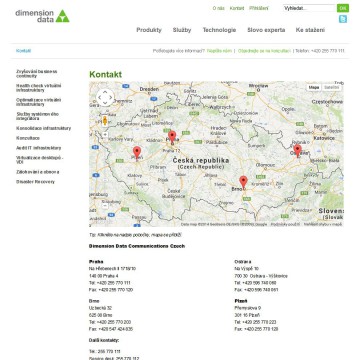Screen dimensions: 360x360
Task: Zoom in with the map plus button
Action: 105,135
